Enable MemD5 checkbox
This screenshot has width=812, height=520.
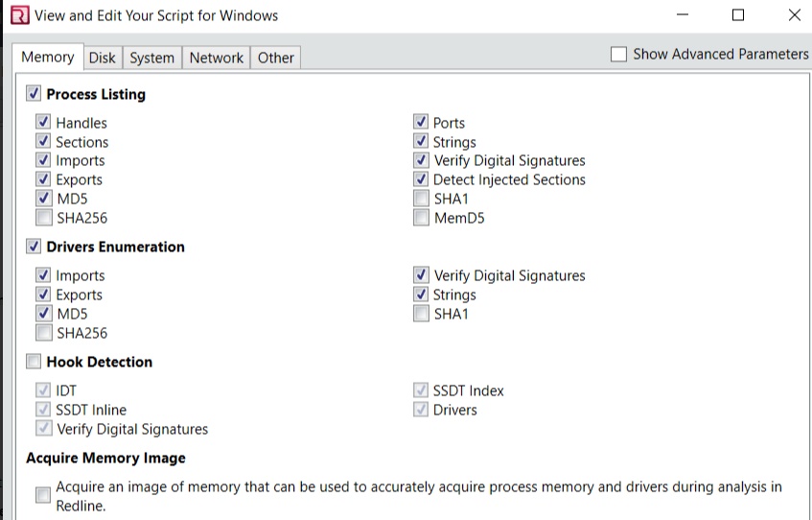click(421, 218)
